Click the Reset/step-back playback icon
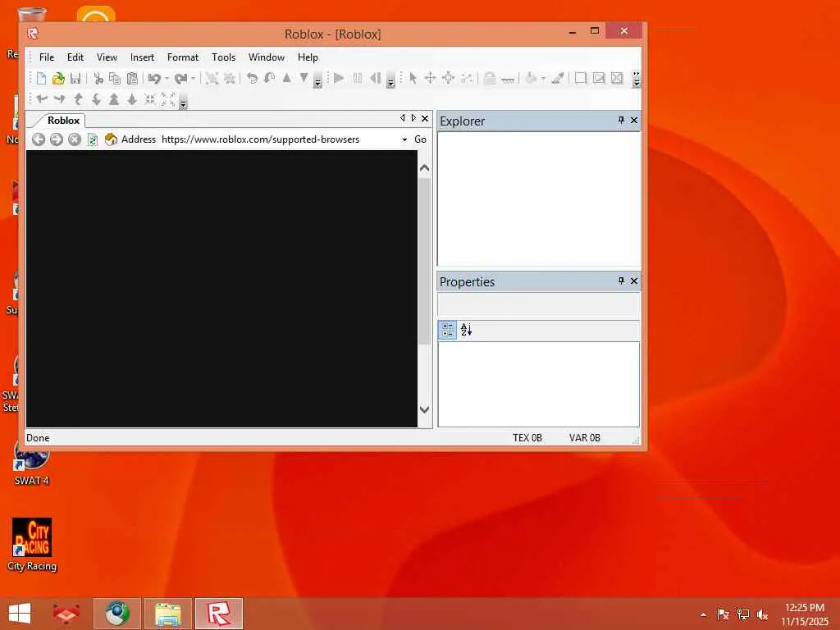The height and width of the screenshot is (630, 840). [x=375, y=78]
